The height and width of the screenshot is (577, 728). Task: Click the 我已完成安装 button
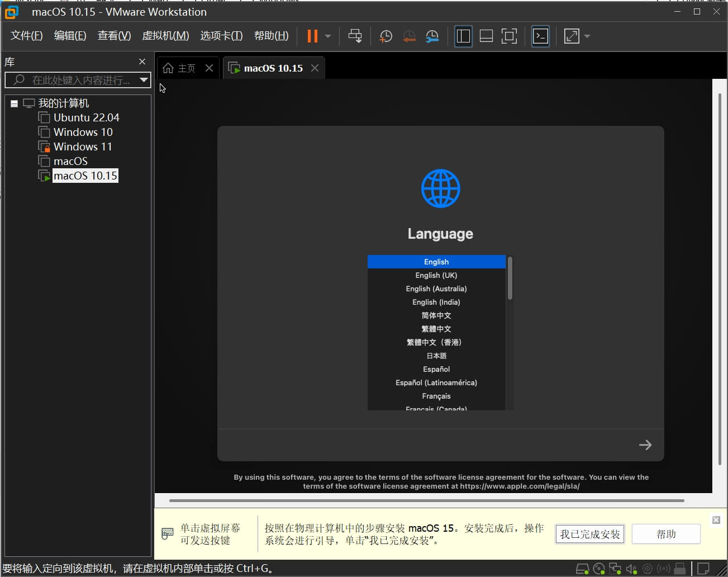(590, 534)
